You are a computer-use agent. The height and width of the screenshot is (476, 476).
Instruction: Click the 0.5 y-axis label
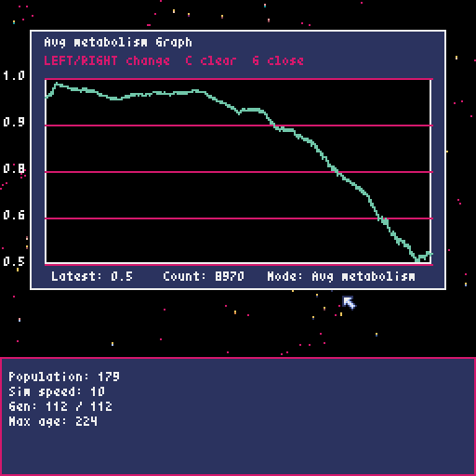tap(14, 261)
